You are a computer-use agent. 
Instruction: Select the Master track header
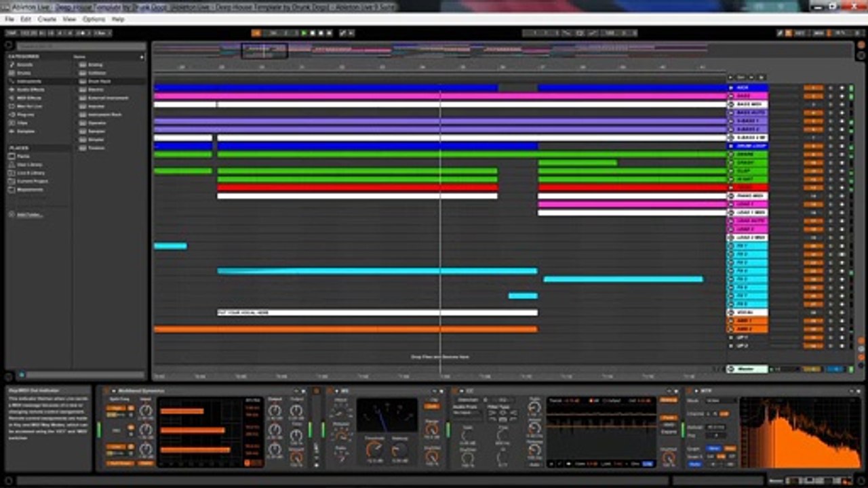747,369
